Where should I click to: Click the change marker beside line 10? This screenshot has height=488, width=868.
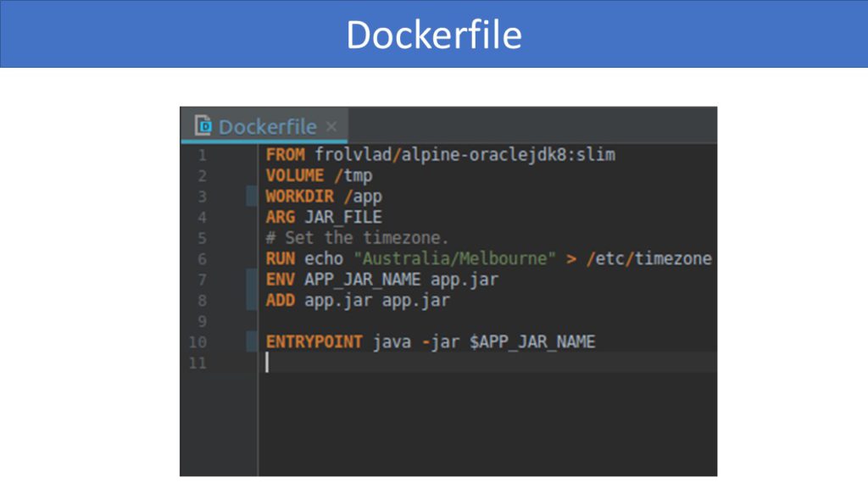(x=251, y=342)
